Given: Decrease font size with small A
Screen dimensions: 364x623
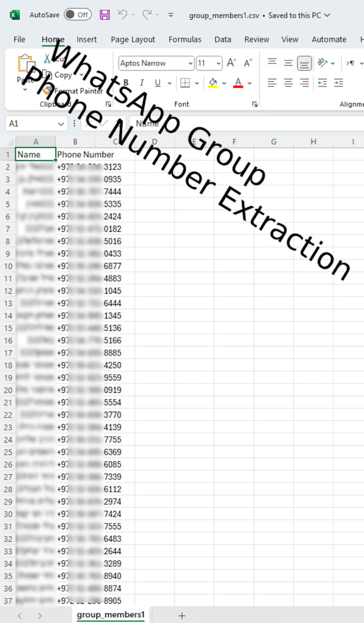Looking at the screenshot, I should coord(248,63).
